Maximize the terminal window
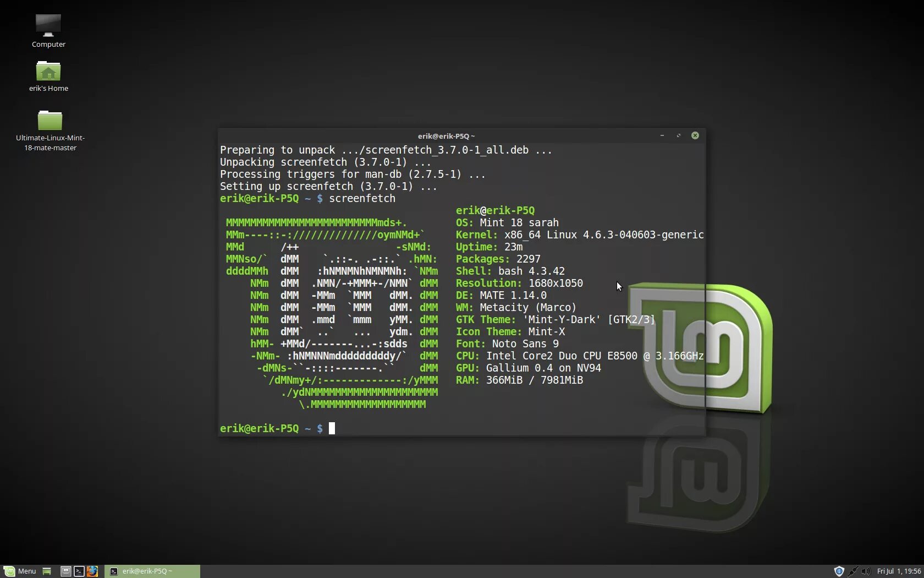 (x=679, y=135)
